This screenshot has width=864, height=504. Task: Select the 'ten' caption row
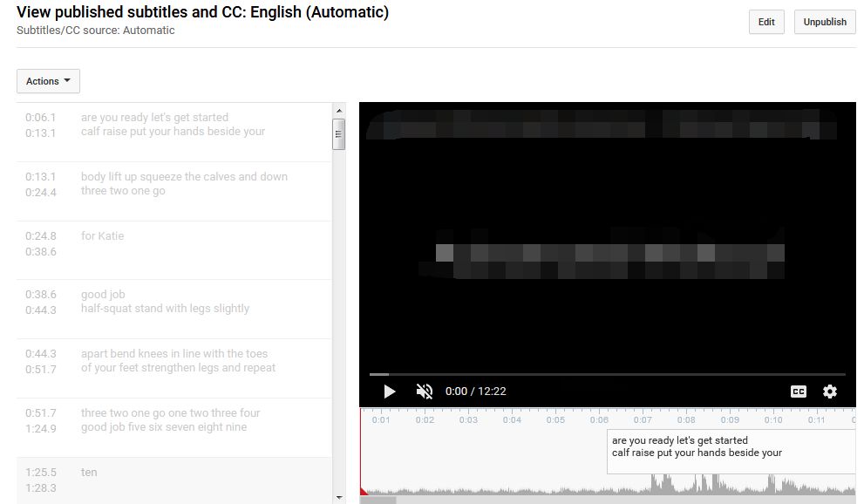[174, 480]
